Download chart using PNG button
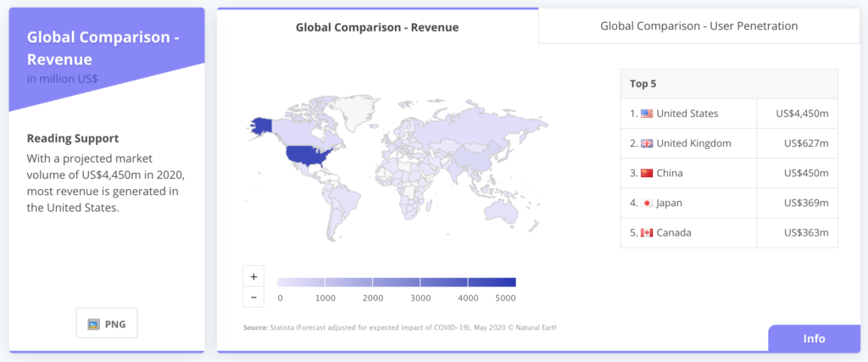The width and height of the screenshot is (868, 362). tap(107, 324)
